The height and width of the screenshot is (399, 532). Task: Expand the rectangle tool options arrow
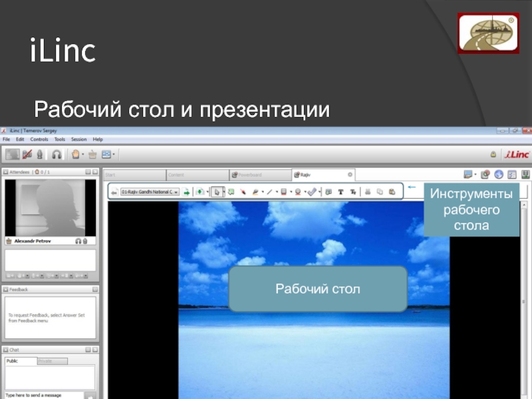click(x=291, y=192)
